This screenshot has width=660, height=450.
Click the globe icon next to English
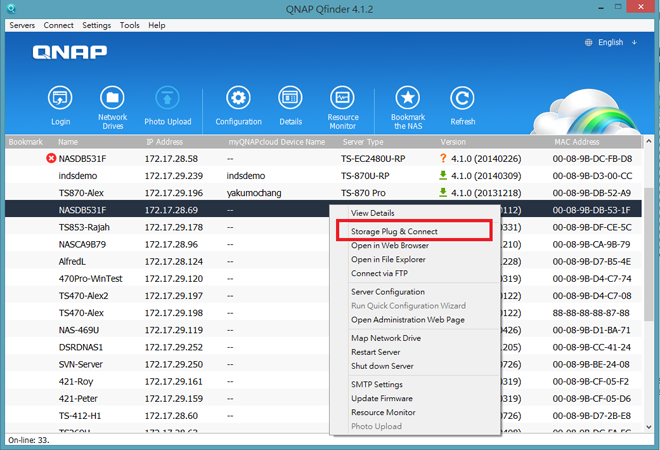click(x=588, y=43)
